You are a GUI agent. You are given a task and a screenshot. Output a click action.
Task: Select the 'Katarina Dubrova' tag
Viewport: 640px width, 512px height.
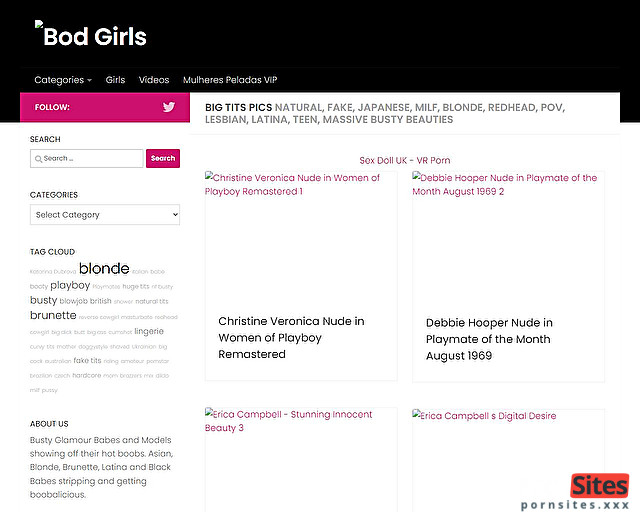click(x=53, y=272)
